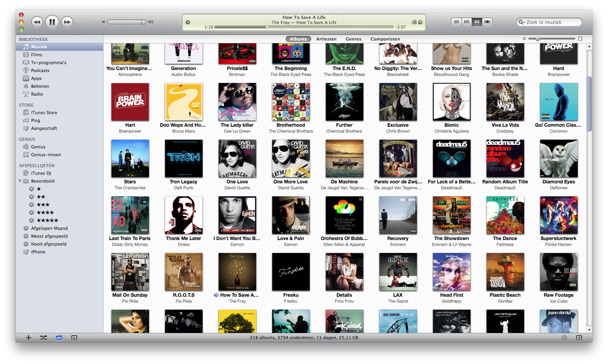Adjust the album artwork size slider
Image resolution: width=608 pixels, height=364 pixels.
[537, 39]
